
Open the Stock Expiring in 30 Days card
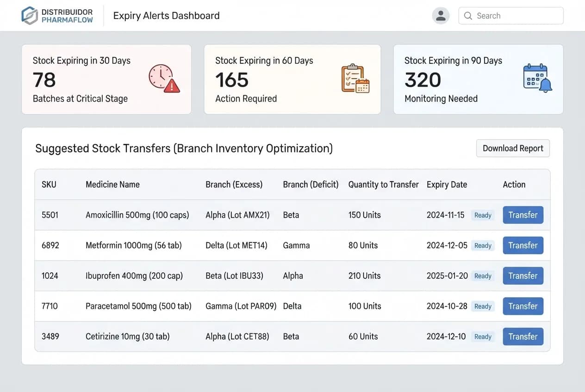pos(106,79)
